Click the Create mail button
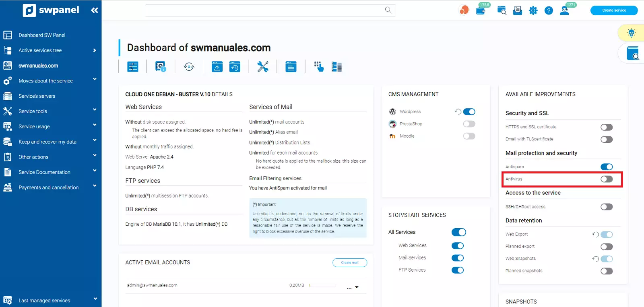 click(349, 263)
